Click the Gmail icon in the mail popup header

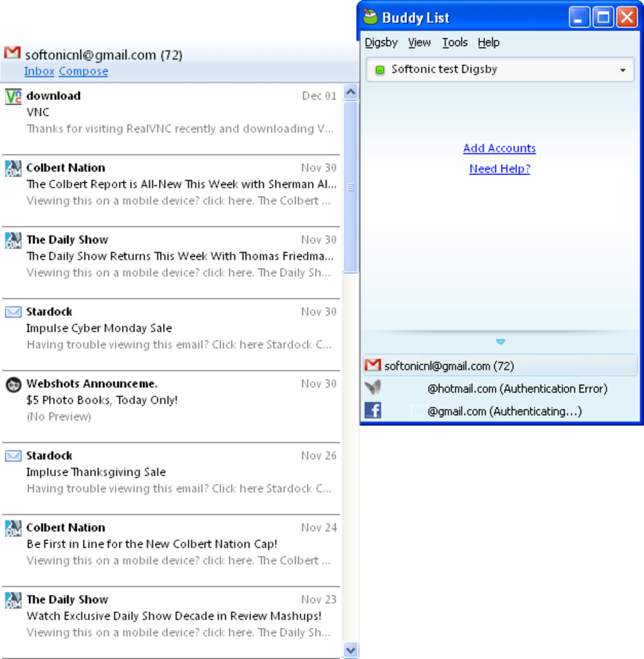[12, 53]
